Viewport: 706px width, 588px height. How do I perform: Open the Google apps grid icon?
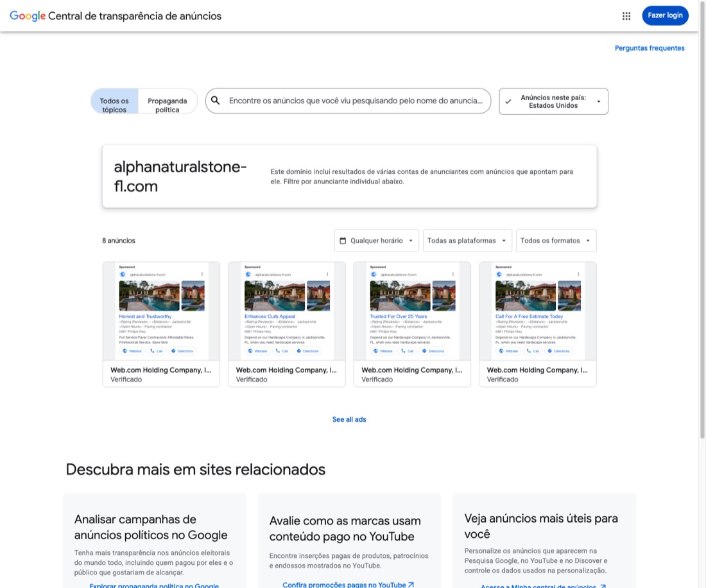coord(626,16)
